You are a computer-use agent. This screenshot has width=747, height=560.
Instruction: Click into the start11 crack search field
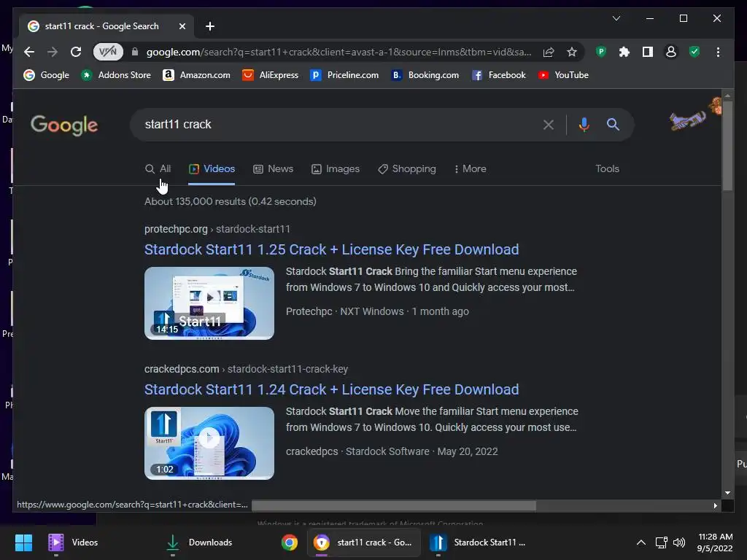[333, 124]
